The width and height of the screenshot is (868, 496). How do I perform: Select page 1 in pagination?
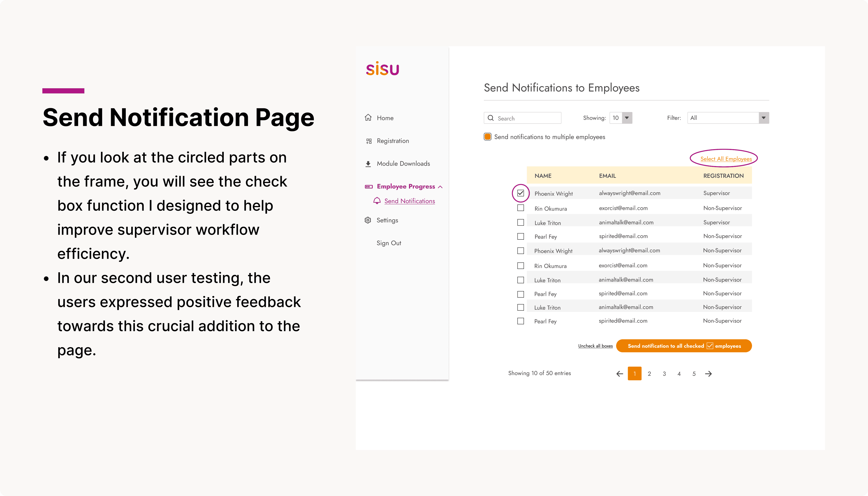pos(634,374)
